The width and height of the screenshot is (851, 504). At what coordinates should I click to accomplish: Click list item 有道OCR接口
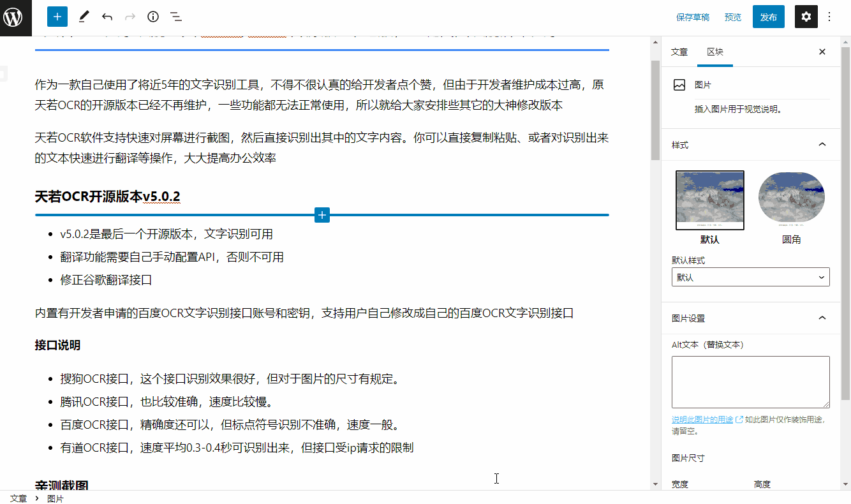click(x=237, y=448)
